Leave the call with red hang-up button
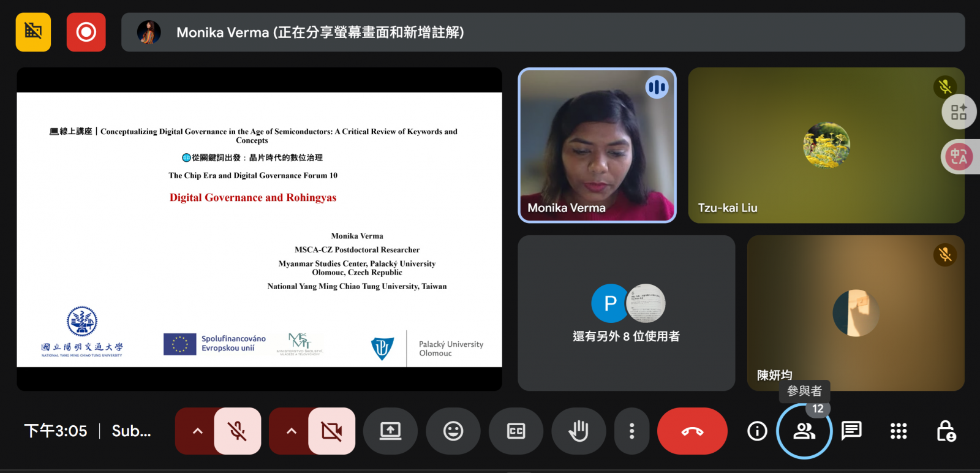The image size is (980, 473). tap(692, 431)
